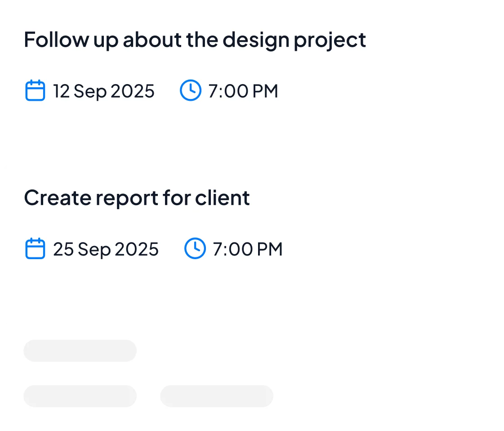Select the 'Follow up about the design project' task
504x431 pixels.
coord(195,40)
